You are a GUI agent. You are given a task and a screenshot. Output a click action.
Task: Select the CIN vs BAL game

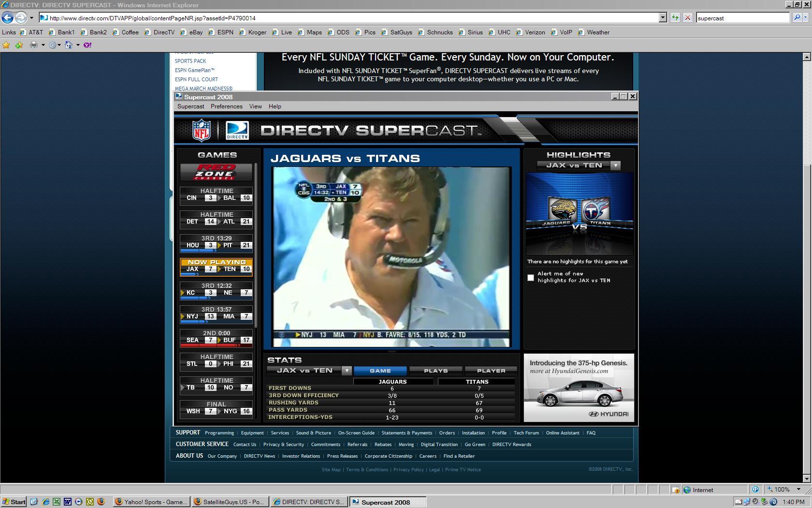[216, 195]
